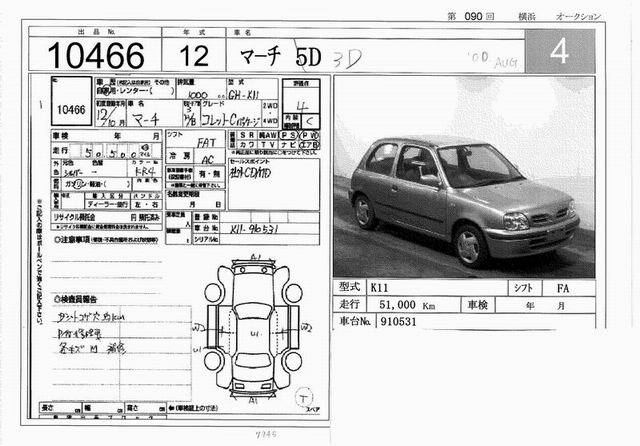Click the A1 mark at diagram top
Image resolution: width=640 pixels, height=446 pixels.
point(255,257)
